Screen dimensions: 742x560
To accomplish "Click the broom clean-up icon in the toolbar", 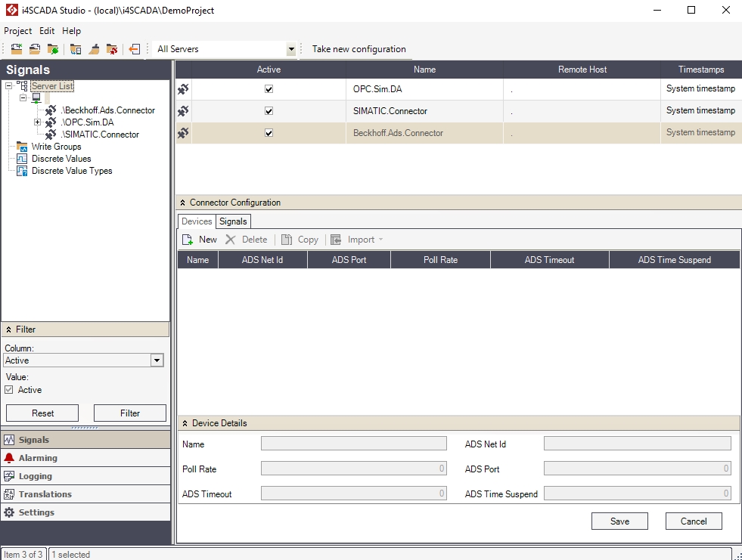I will point(94,49).
